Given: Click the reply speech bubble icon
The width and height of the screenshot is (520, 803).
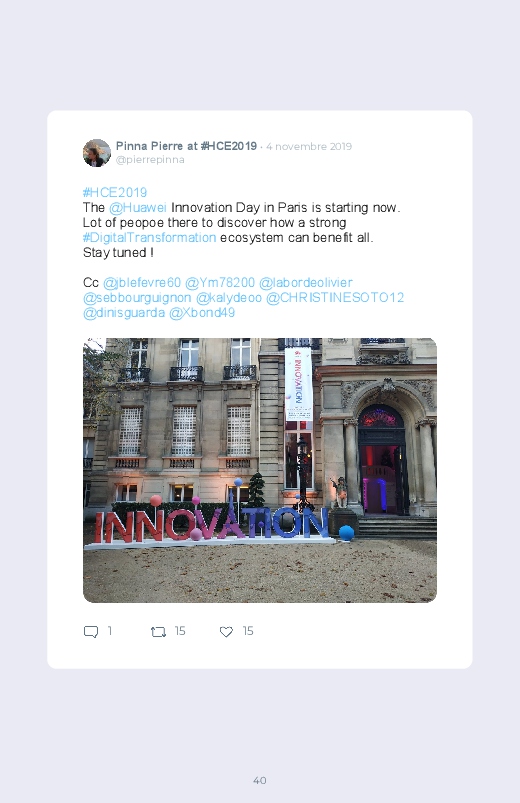Looking at the screenshot, I should [91, 631].
